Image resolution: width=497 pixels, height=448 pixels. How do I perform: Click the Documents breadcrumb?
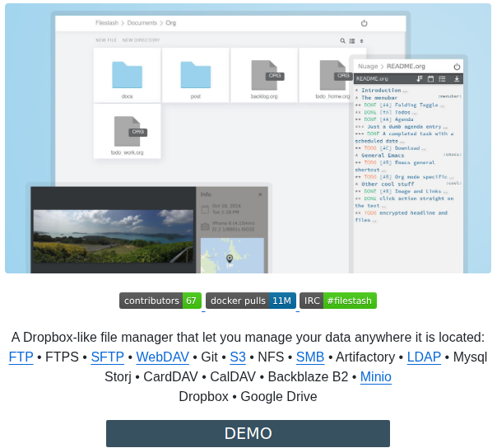coord(142,23)
